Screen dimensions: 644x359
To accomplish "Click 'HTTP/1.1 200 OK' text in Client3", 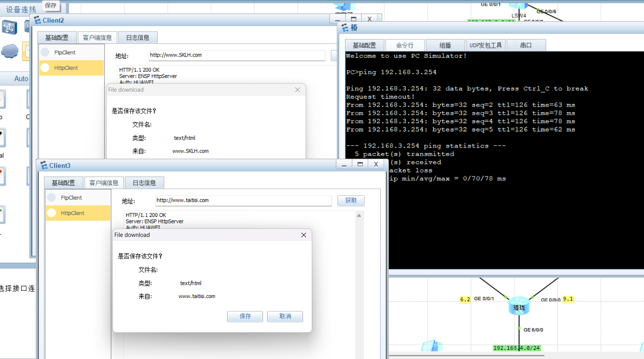I will click(146, 215).
